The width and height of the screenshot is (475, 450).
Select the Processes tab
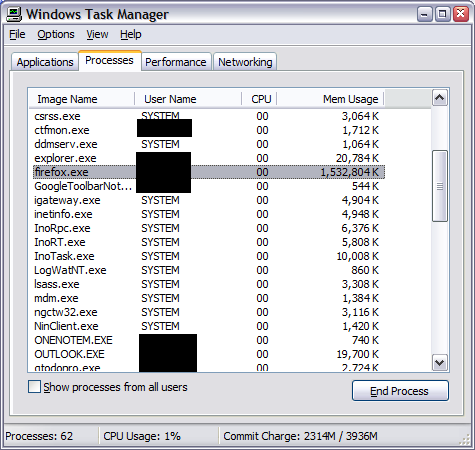[110, 60]
